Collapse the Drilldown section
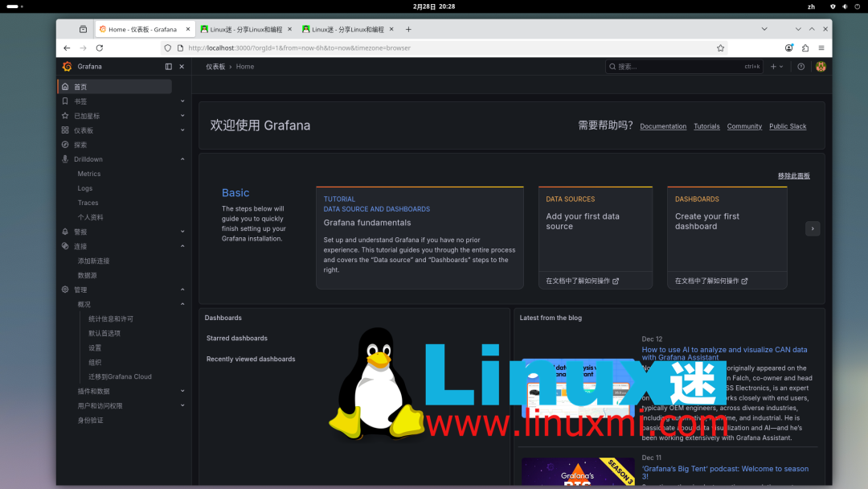 [182, 159]
